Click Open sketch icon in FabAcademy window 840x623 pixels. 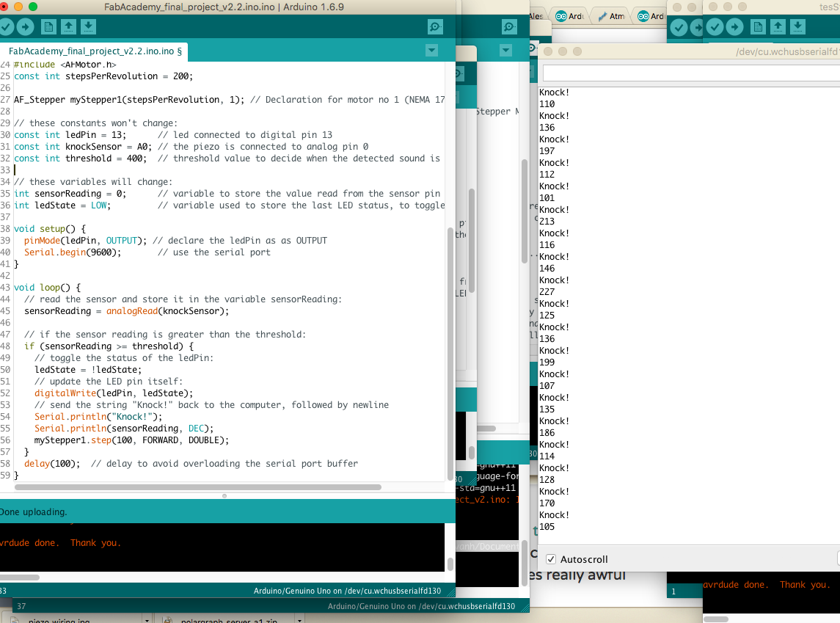point(68,27)
